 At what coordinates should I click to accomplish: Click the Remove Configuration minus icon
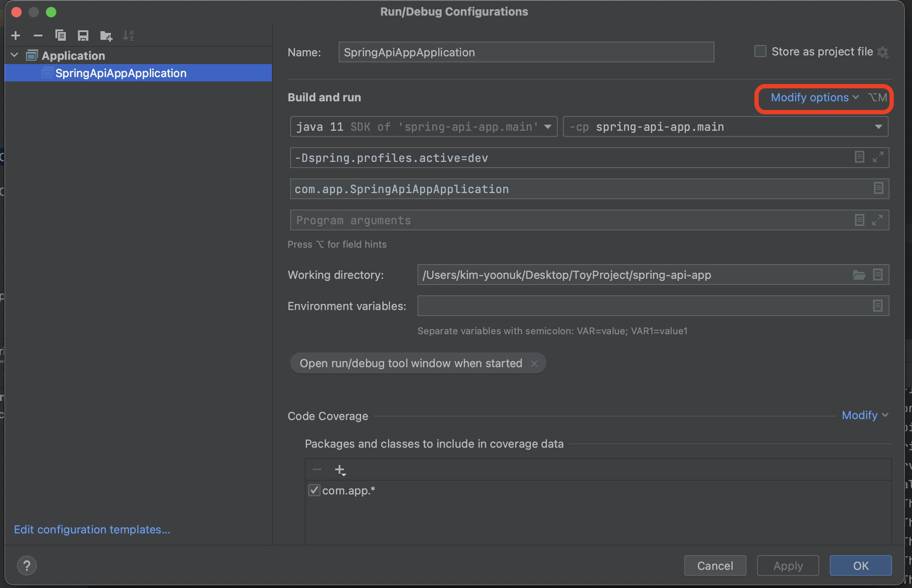point(38,36)
